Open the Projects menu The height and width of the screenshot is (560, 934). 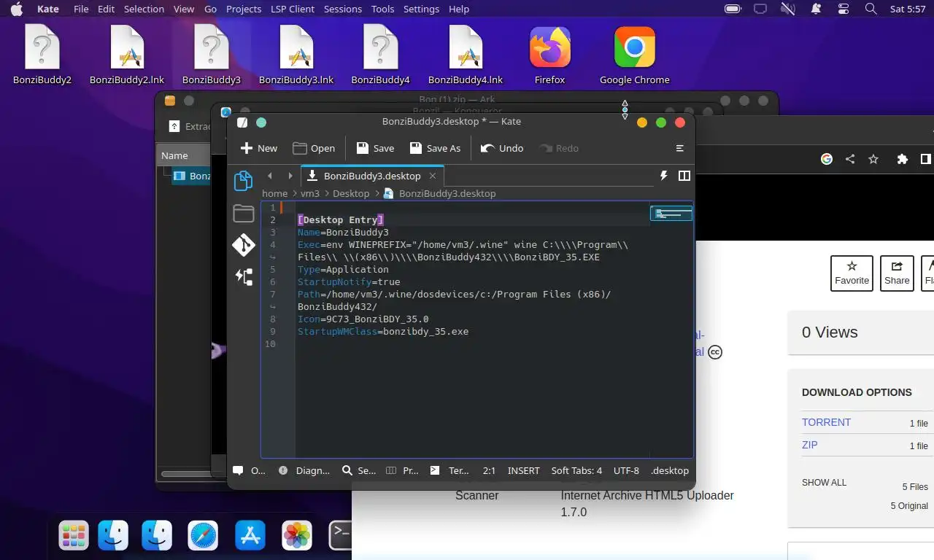244,9
